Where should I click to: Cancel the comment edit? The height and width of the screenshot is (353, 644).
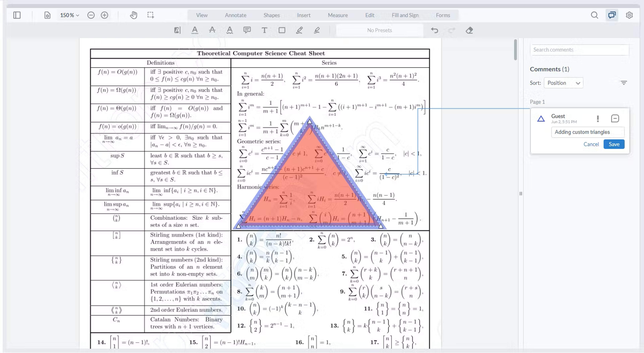click(591, 144)
